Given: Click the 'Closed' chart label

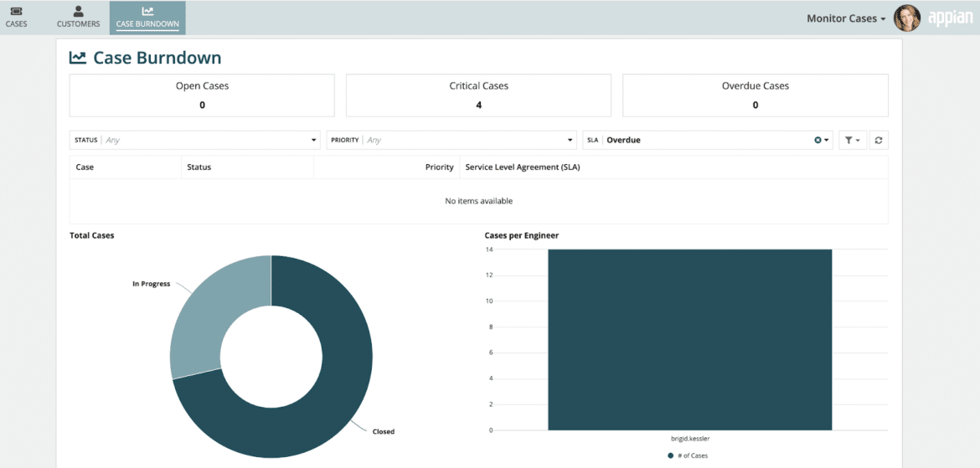Looking at the screenshot, I should tap(384, 431).
